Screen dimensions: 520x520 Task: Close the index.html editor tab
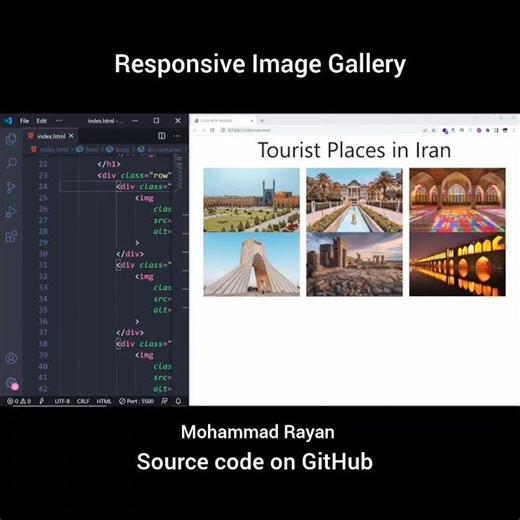71,136
